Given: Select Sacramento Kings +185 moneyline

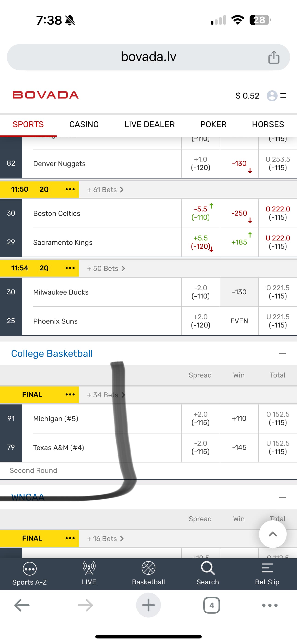Looking at the screenshot, I should coord(239,242).
